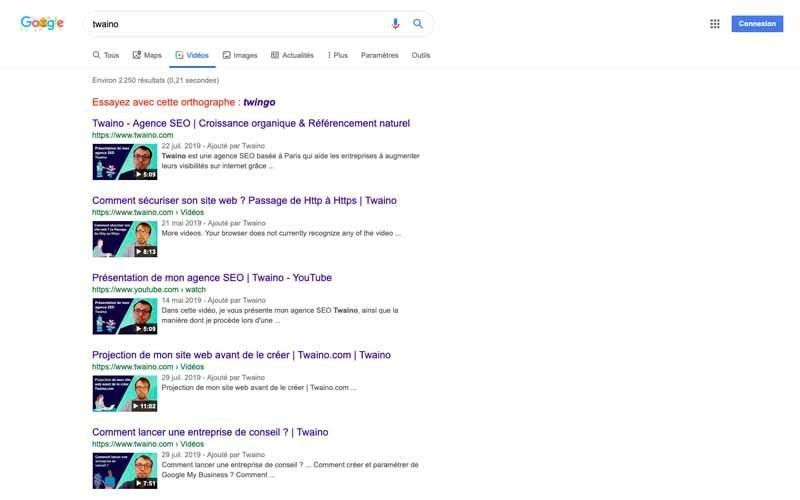Click the suggested spelling twingo
Viewport: 800px width, 500px height.
[259, 102]
